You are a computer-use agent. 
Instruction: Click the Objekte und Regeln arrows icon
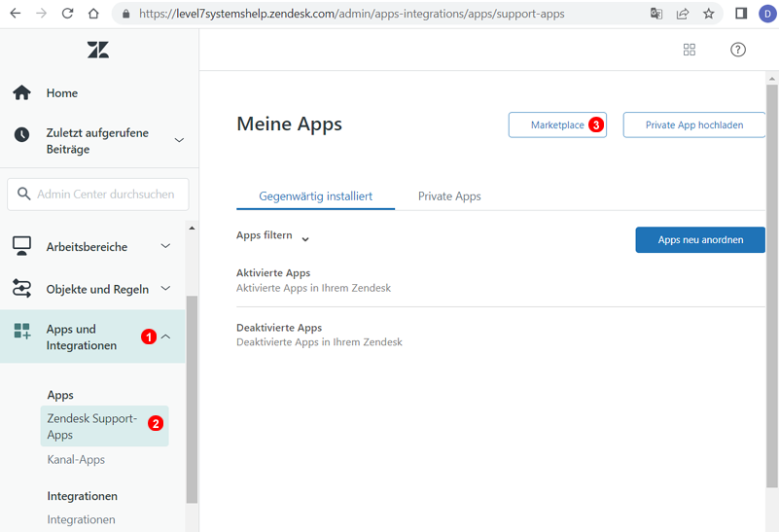click(x=21, y=288)
